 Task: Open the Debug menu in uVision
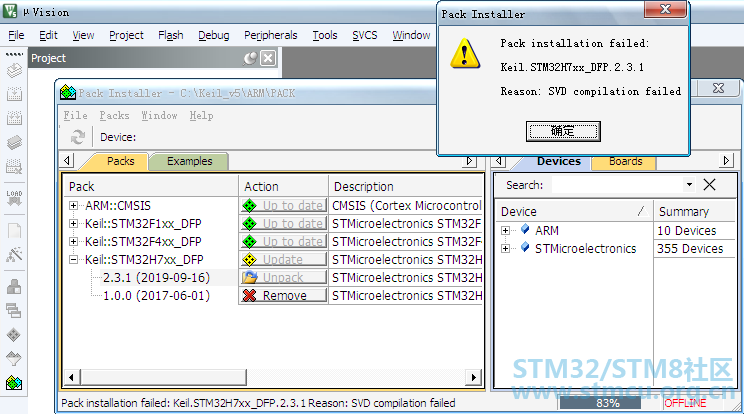coord(214,35)
